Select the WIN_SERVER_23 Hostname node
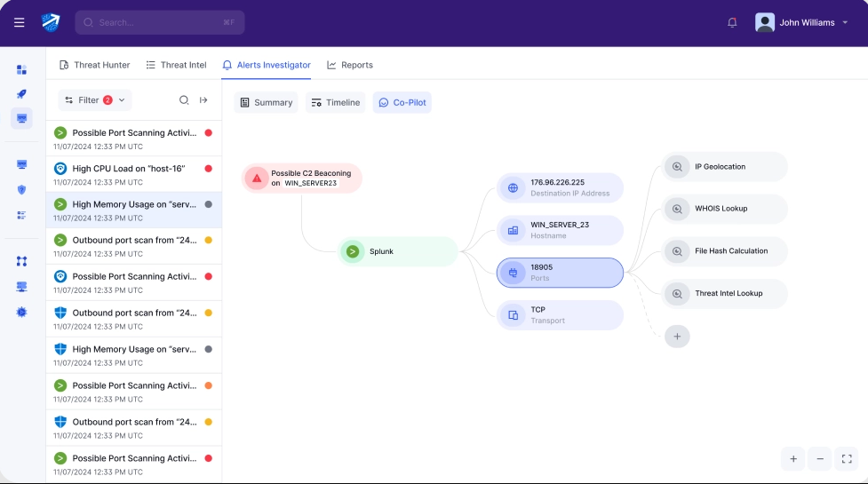Image resolution: width=868 pixels, height=484 pixels. tap(561, 230)
